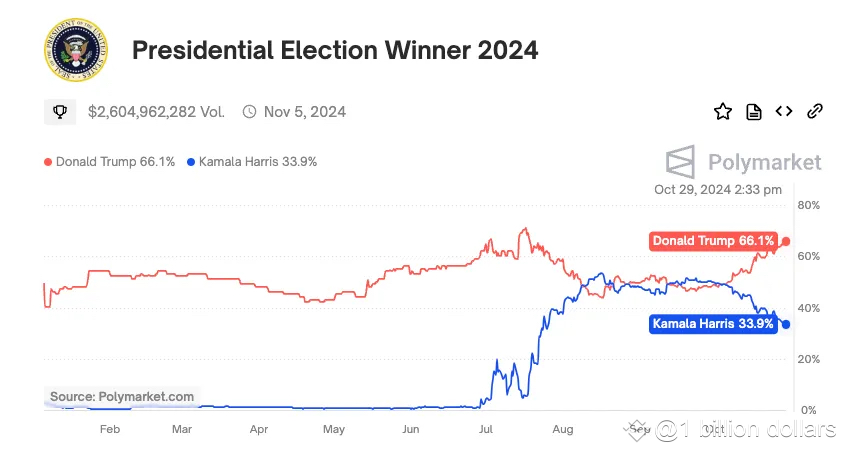Image resolution: width=845 pixels, height=451 pixels.
Task: Click the Aug label on the time axis
Action: 563,429
